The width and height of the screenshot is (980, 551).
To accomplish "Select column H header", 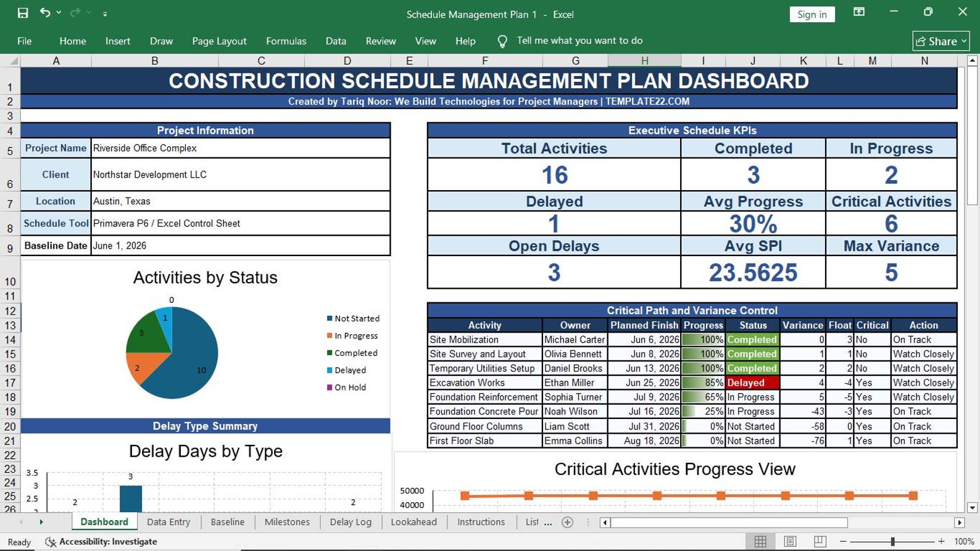I will [x=644, y=60].
